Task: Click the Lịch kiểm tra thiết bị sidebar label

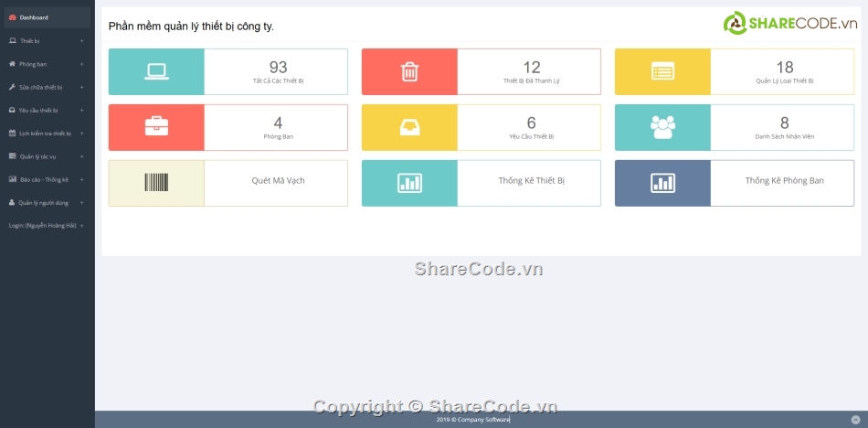Action: point(46,134)
